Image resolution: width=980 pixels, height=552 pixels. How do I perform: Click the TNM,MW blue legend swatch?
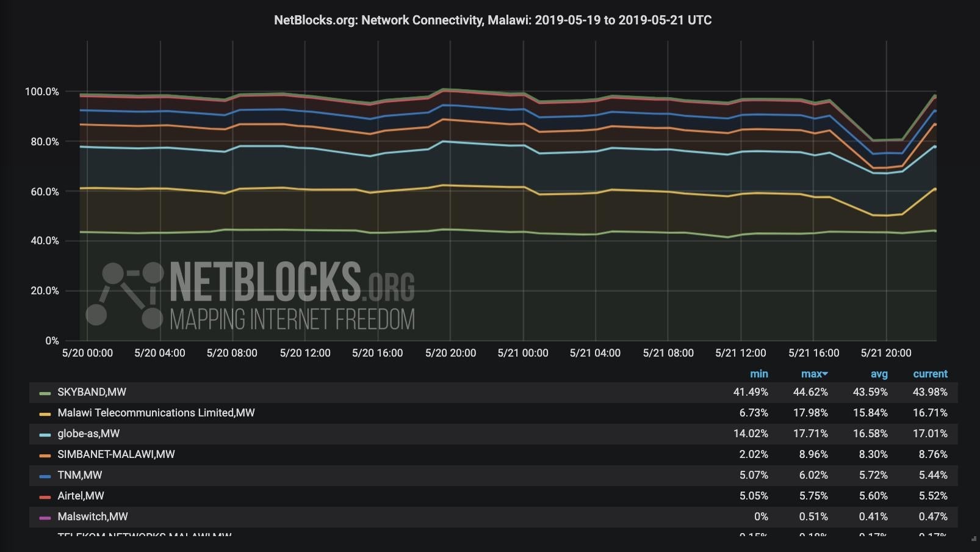[x=45, y=476]
